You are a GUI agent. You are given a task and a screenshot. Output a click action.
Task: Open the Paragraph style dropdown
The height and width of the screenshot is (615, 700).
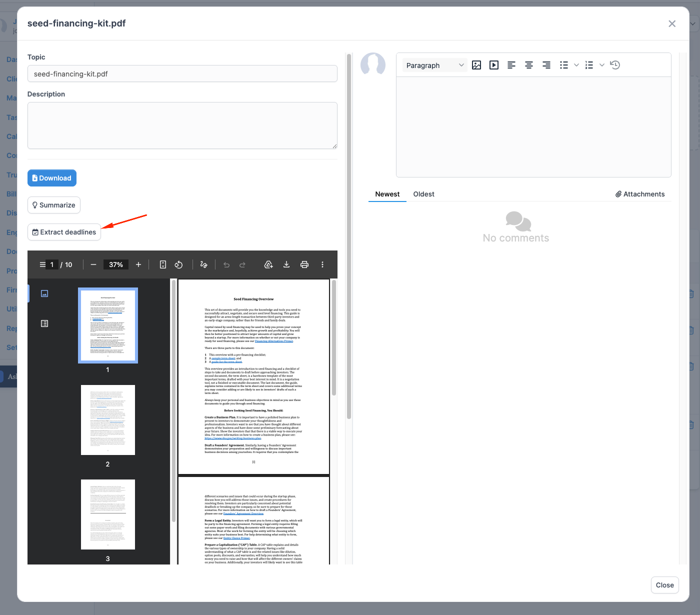[435, 65]
